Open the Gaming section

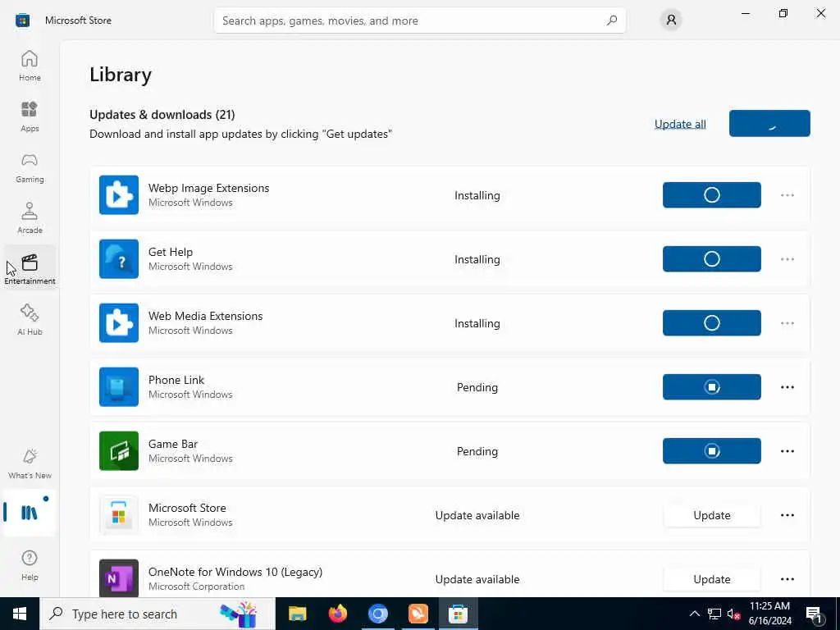pyautogui.click(x=30, y=167)
